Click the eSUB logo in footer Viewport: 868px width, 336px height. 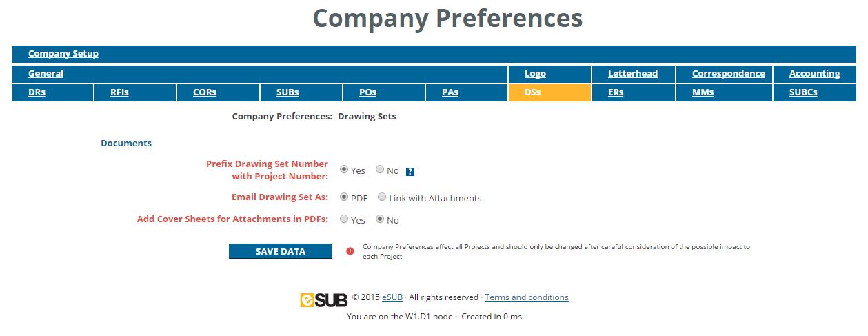click(x=324, y=300)
